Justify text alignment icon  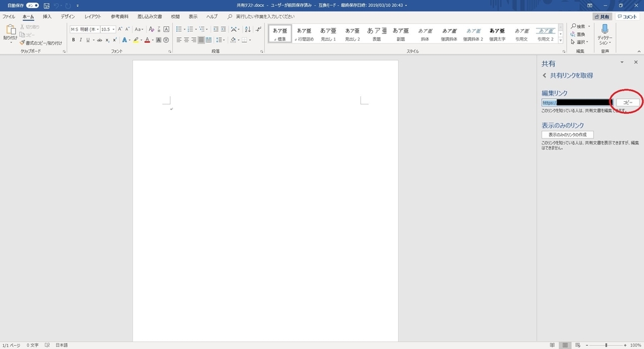point(201,40)
